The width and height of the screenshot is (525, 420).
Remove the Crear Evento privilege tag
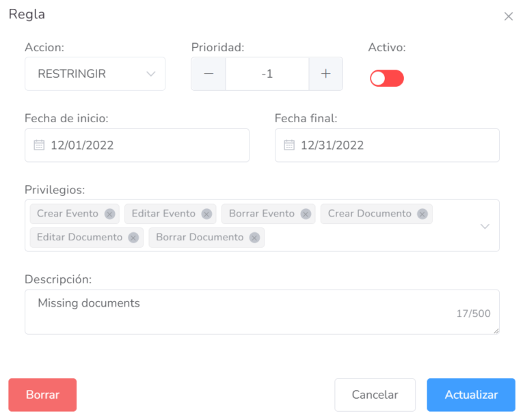click(x=109, y=214)
